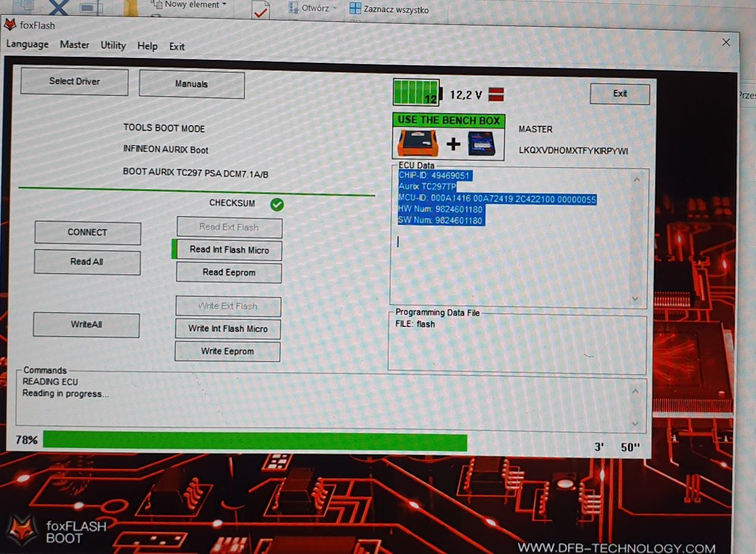Click the USE THE BENCH BOX banner
This screenshot has width=756, height=554.
pyautogui.click(x=448, y=120)
